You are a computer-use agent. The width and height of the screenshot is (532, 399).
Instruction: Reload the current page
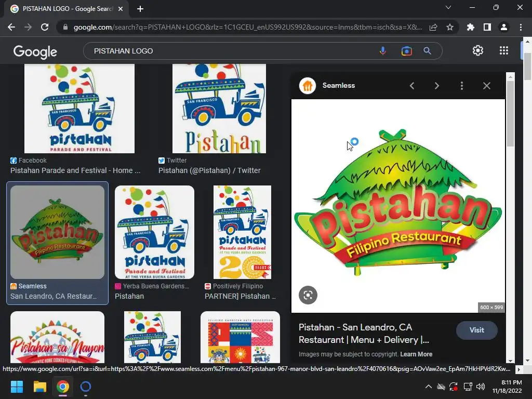pyautogui.click(x=45, y=27)
